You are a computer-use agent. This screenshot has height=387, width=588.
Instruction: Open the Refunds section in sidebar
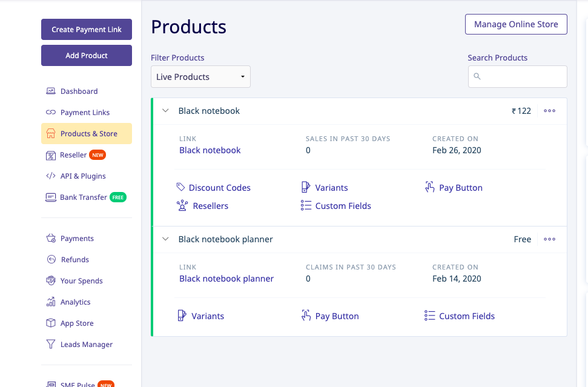click(74, 260)
